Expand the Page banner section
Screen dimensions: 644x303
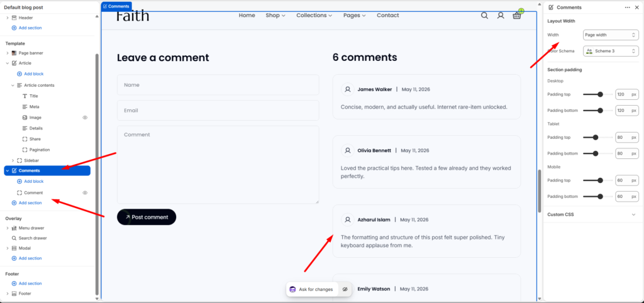(8, 53)
